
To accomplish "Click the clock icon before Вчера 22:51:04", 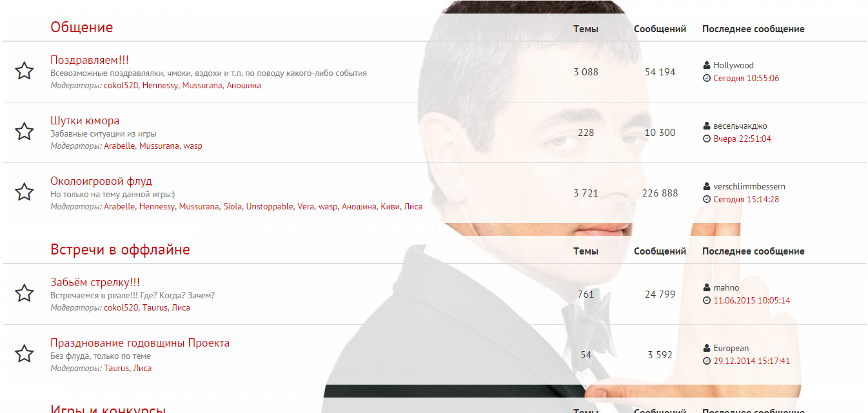I will click(707, 139).
